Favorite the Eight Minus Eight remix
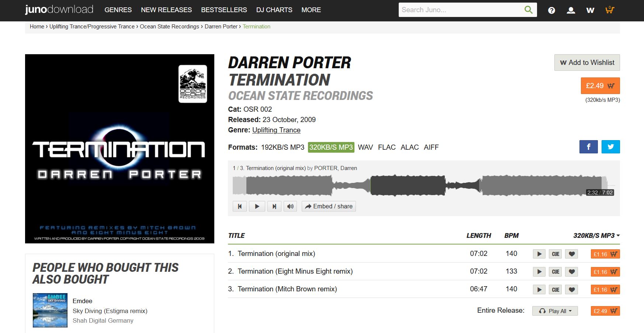 point(572,272)
